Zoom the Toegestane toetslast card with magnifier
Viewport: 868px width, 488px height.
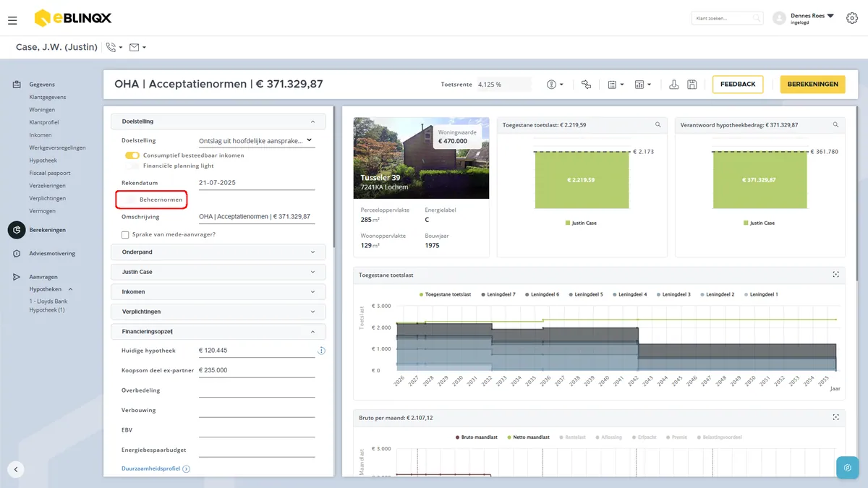pyautogui.click(x=658, y=125)
